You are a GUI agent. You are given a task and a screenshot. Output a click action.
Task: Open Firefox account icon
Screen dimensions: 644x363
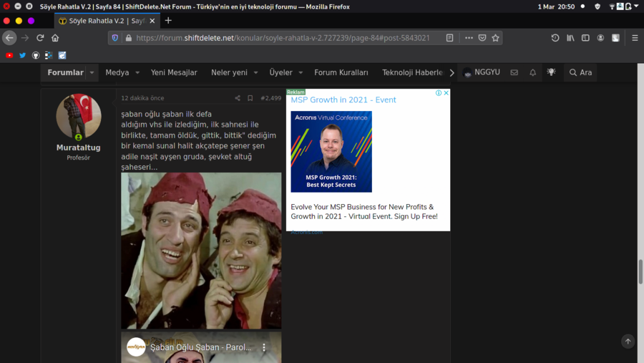(600, 38)
